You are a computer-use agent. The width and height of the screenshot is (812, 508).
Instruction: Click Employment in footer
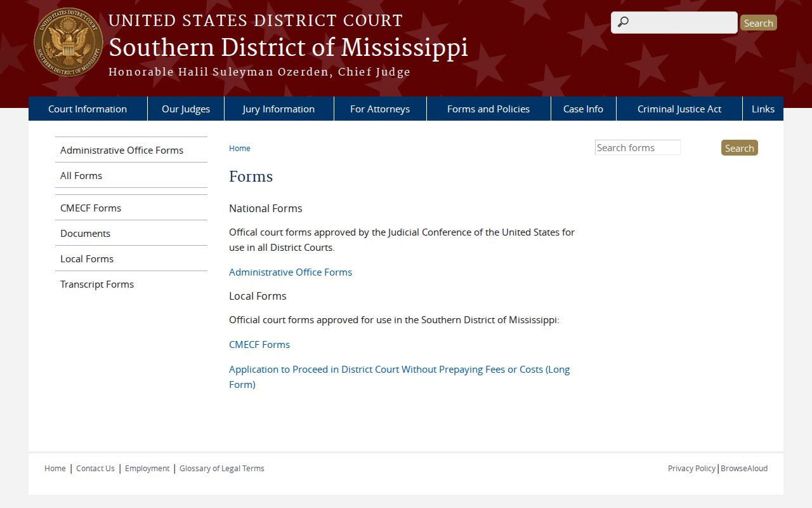[147, 468]
